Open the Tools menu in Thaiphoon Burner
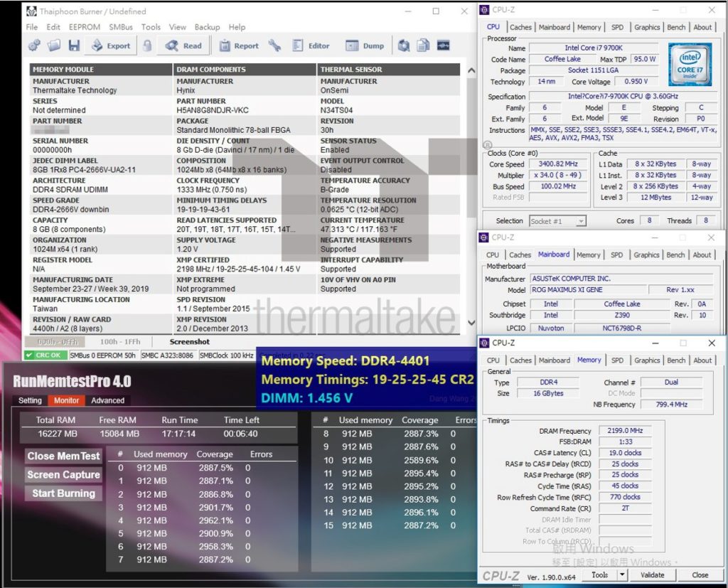The image size is (728, 588). click(x=151, y=27)
